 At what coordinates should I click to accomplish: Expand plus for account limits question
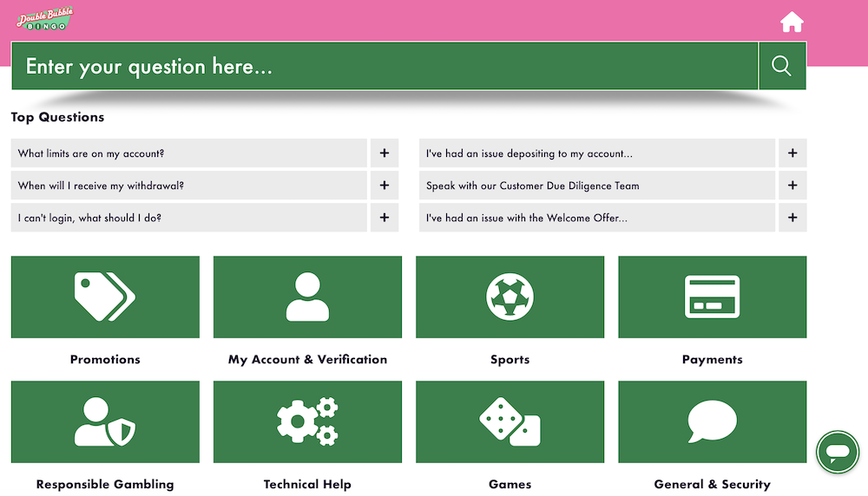tap(385, 153)
